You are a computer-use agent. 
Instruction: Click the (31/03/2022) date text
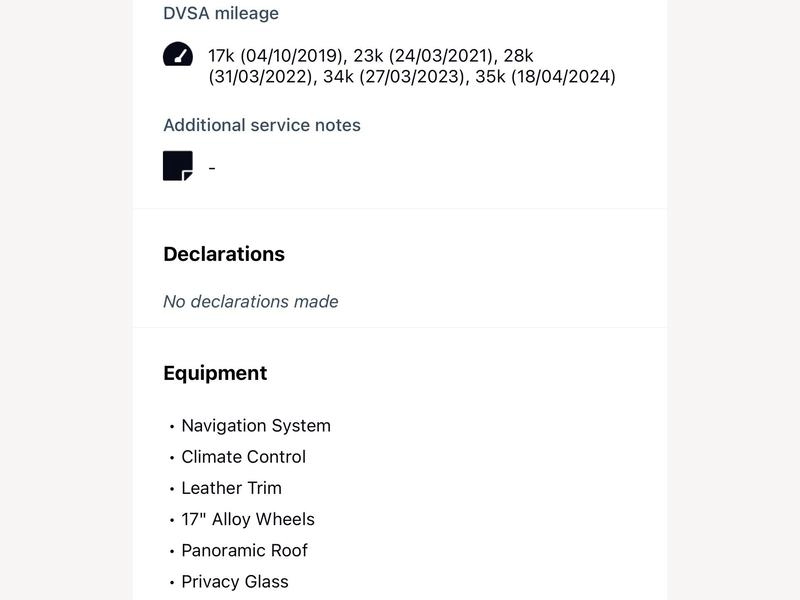[262, 77]
